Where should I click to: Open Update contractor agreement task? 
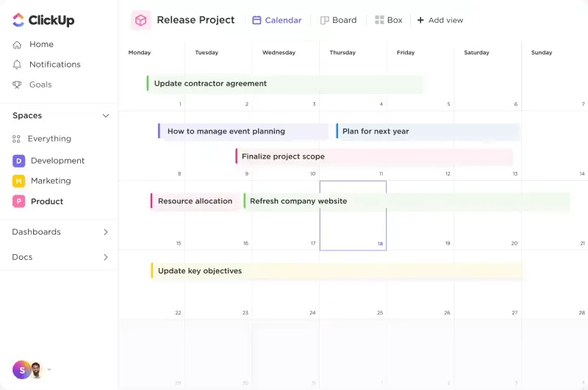(285, 84)
